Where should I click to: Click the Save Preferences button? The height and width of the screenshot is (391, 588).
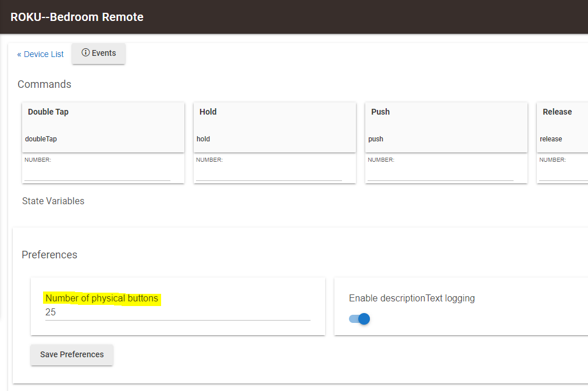pyautogui.click(x=72, y=354)
